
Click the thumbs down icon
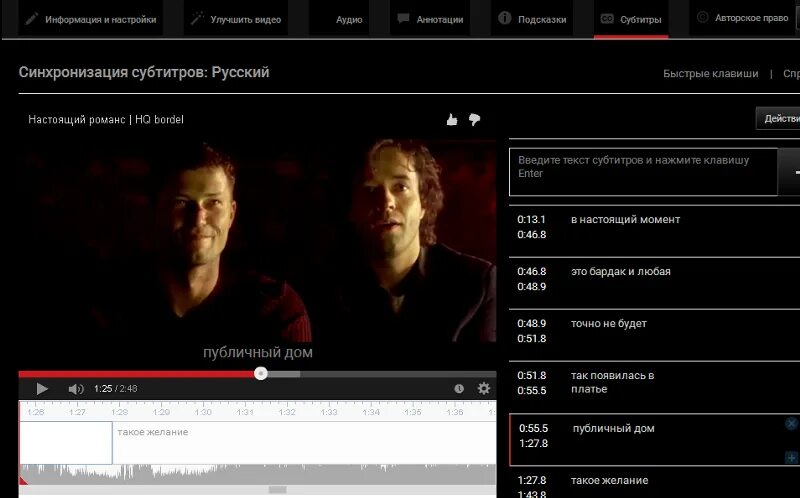pyautogui.click(x=474, y=119)
